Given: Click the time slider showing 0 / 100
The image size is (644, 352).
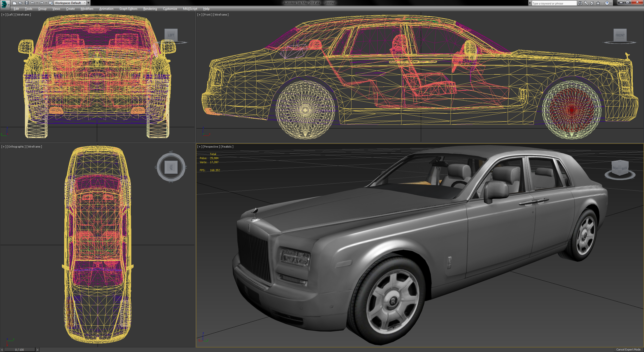Looking at the screenshot, I should click(x=19, y=349).
